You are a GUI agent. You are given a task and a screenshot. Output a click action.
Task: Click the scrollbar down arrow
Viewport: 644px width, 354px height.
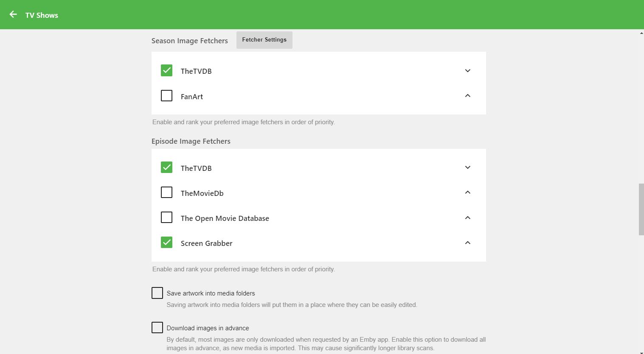tap(641, 352)
